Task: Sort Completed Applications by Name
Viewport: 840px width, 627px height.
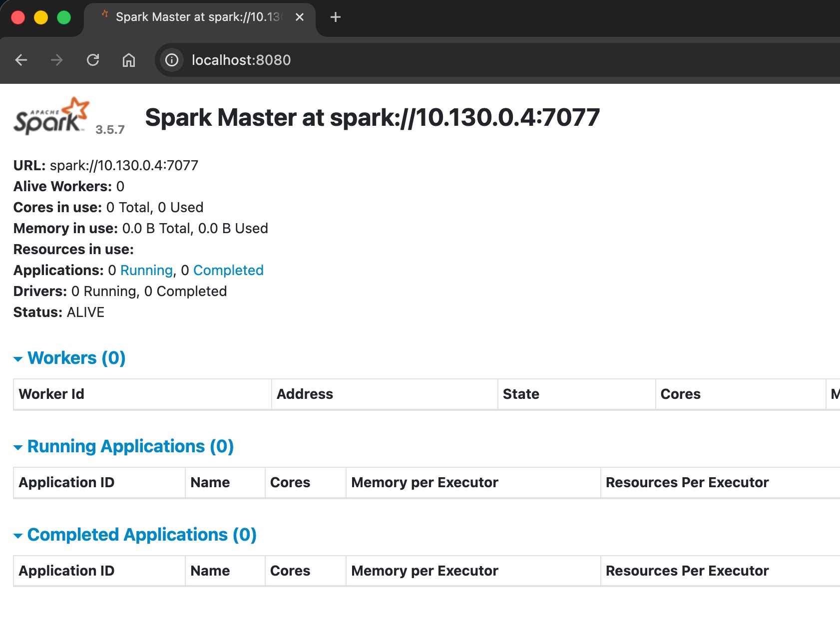Action: point(225,571)
